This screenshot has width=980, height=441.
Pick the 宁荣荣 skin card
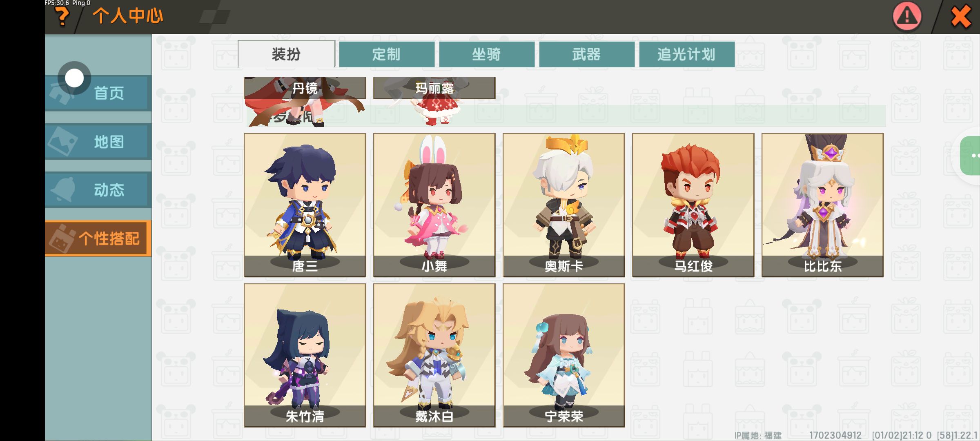(564, 355)
